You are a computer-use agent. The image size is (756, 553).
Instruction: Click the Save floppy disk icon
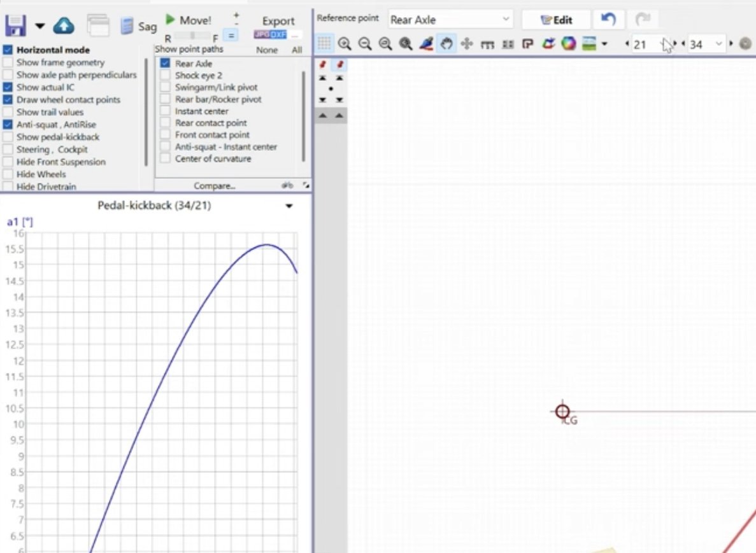click(15, 25)
